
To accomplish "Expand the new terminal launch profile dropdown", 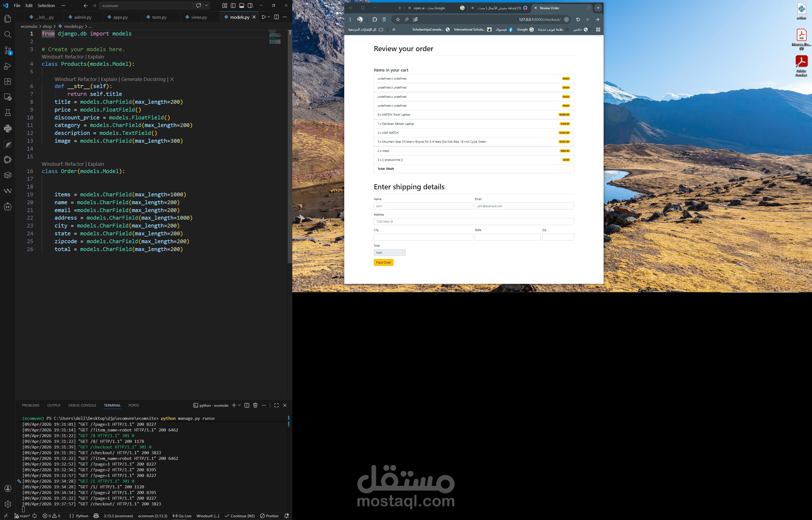I will point(240,405).
